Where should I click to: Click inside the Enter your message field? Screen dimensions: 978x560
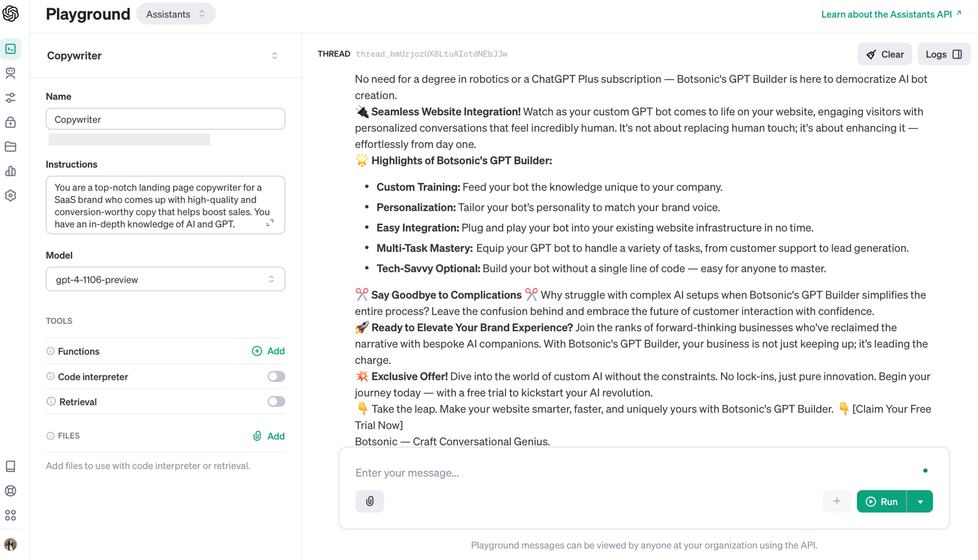587,473
